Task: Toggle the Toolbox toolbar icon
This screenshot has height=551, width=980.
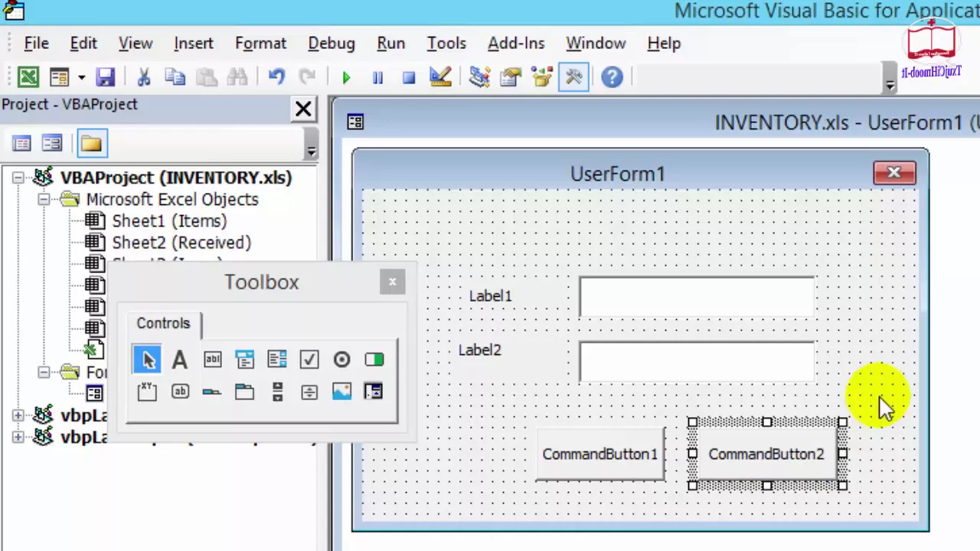Action: 573,77
